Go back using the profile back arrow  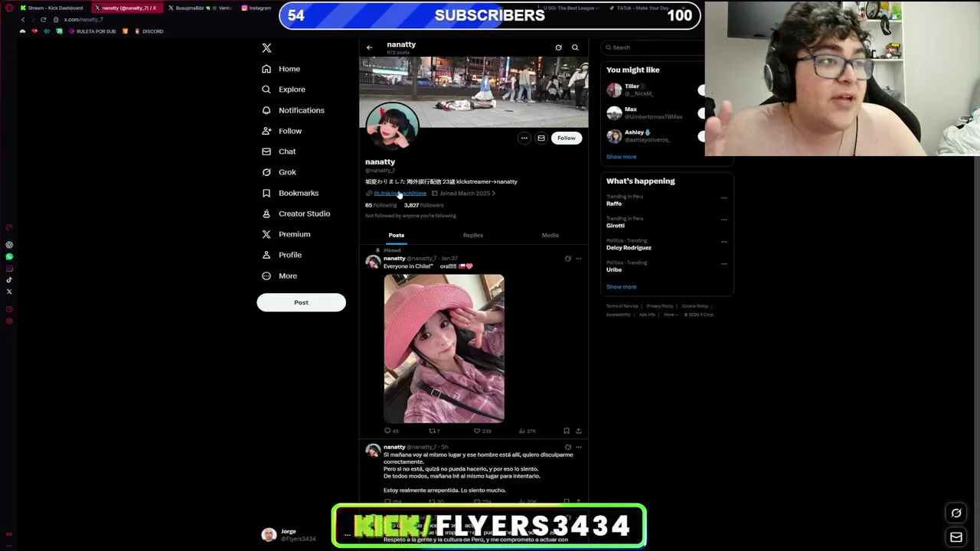pos(369,47)
